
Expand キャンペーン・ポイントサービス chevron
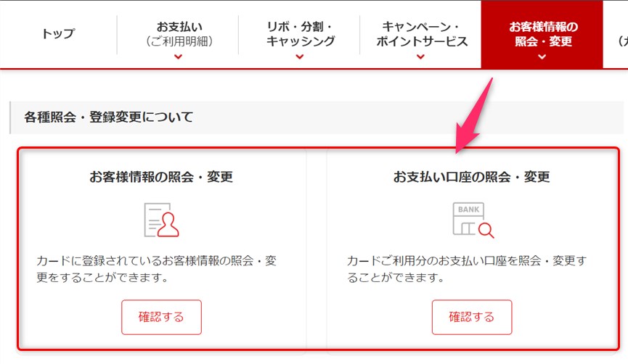point(420,57)
